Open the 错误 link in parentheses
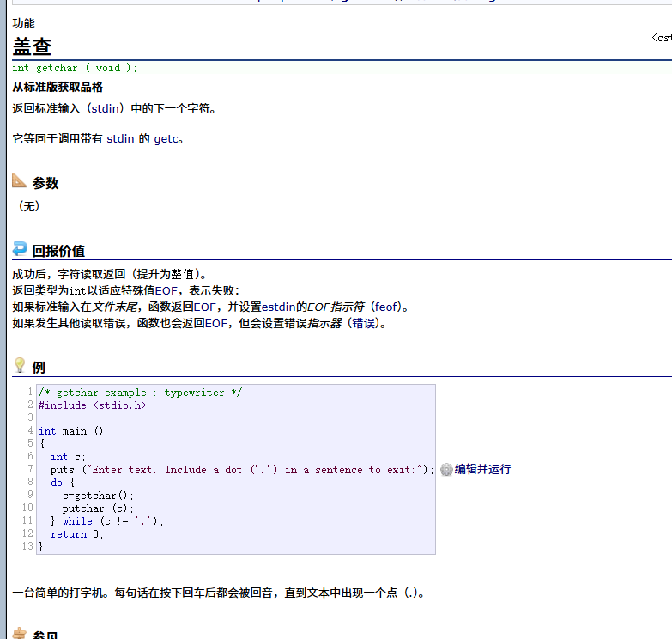The height and width of the screenshot is (639, 672). (363, 323)
